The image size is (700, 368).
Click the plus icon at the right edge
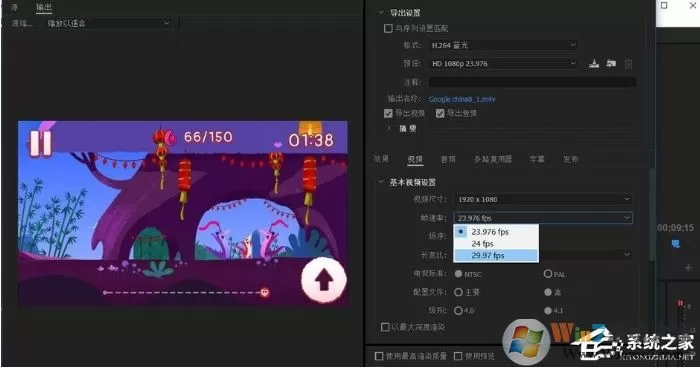688,268
